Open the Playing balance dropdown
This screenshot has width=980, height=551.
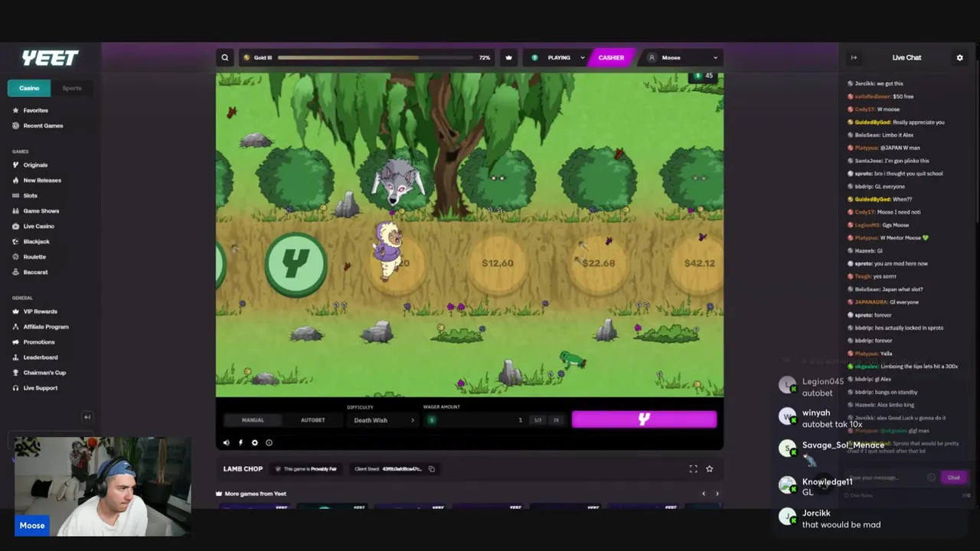coord(559,57)
